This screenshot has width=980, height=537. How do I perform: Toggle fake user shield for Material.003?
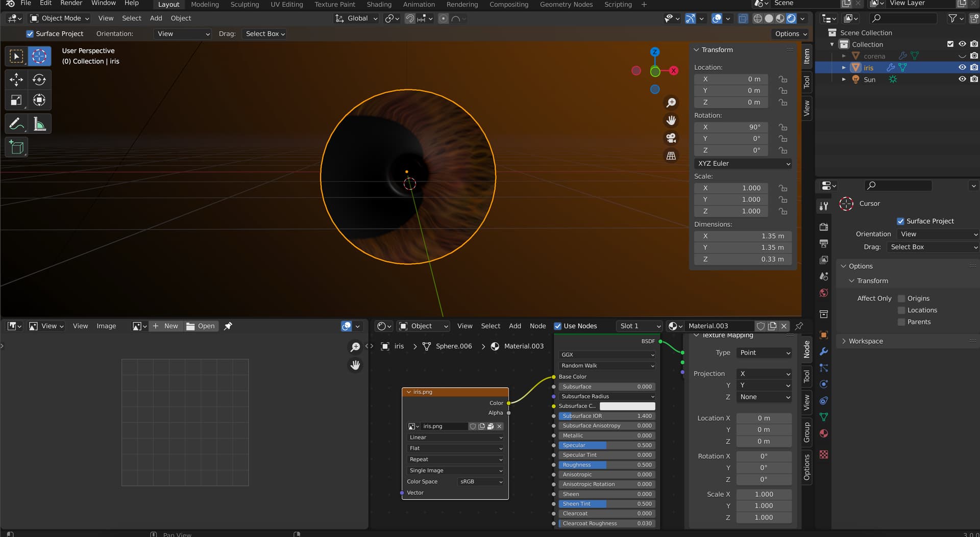click(x=761, y=326)
